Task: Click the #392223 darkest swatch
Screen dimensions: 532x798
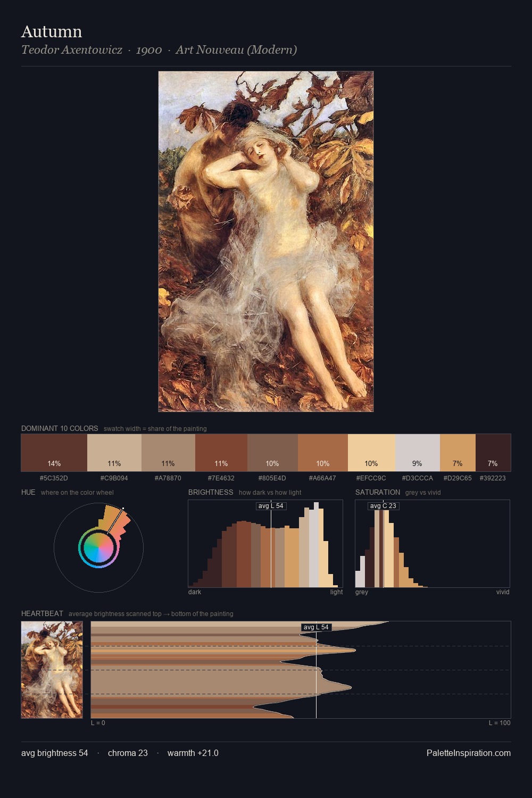Action: tap(493, 453)
